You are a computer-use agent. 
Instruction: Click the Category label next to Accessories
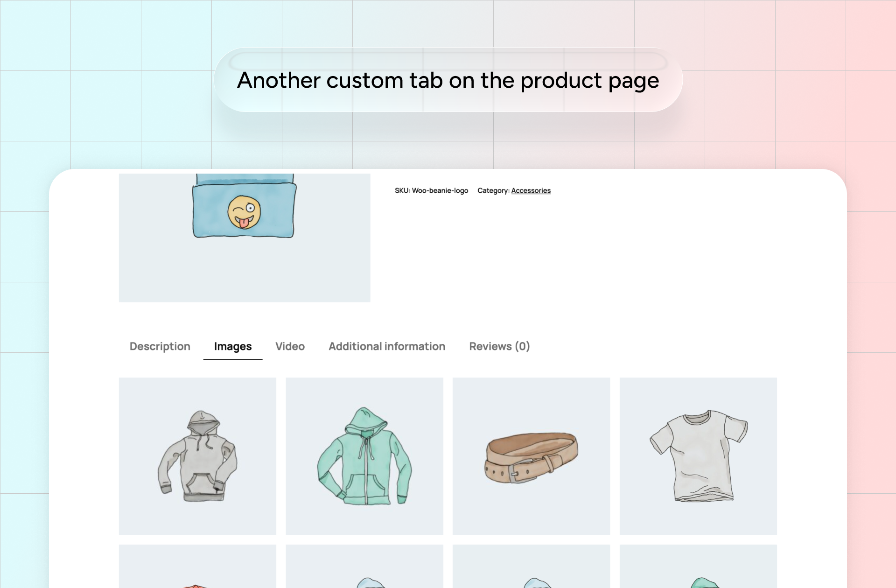(x=493, y=190)
